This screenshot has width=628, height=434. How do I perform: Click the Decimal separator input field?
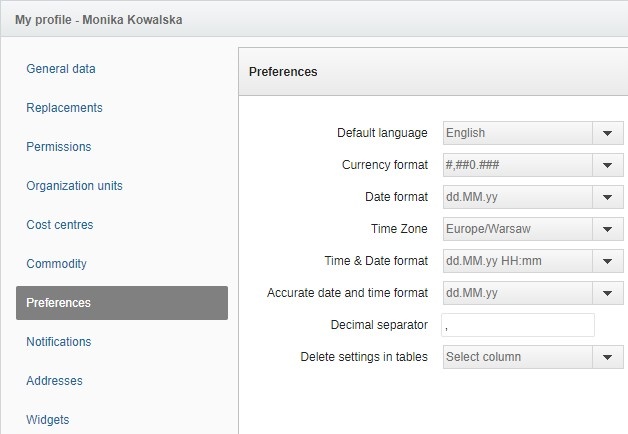click(x=518, y=325)
